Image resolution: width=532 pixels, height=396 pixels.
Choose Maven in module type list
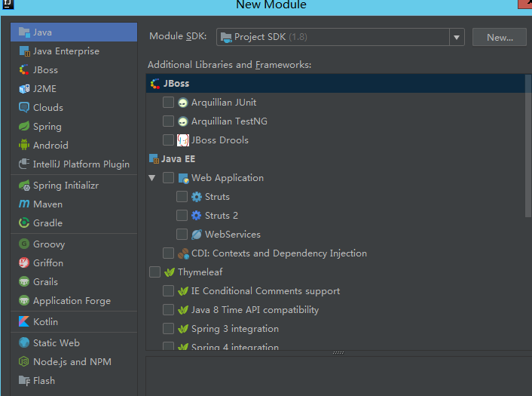(47, 204)
